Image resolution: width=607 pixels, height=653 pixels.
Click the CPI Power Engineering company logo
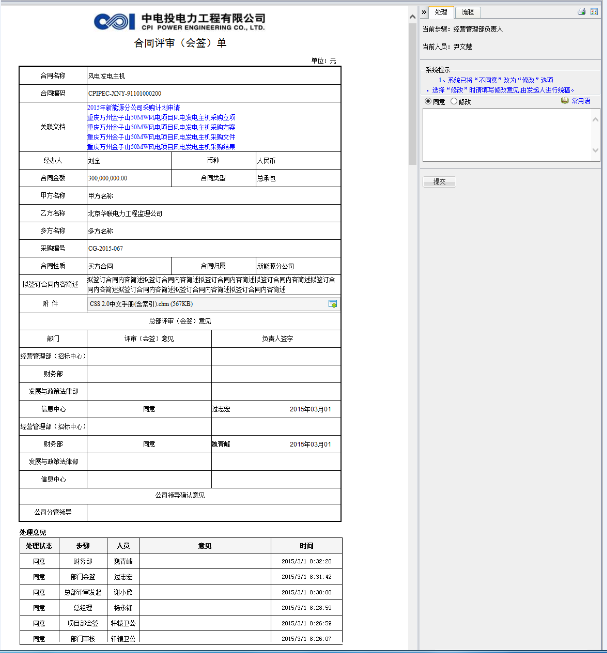click(x=179, y=21)
